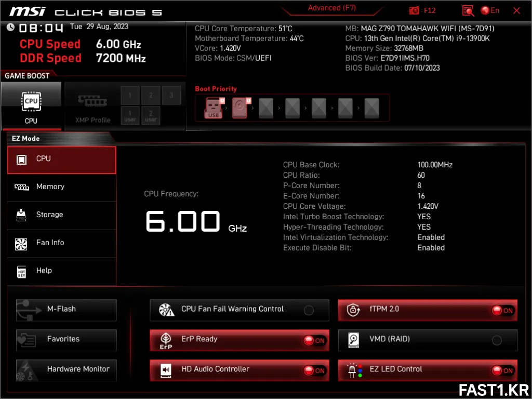Click the GAME BOOST label
Screen dimensions: 532x399
27,76
